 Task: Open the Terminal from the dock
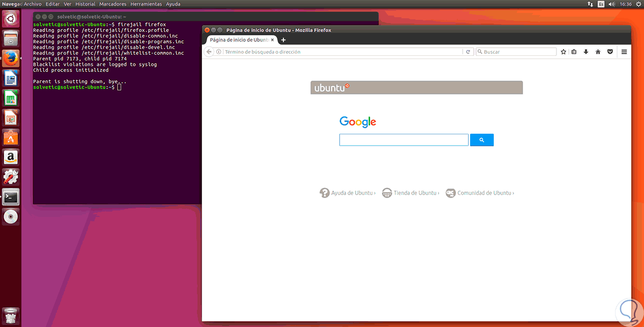10,197
